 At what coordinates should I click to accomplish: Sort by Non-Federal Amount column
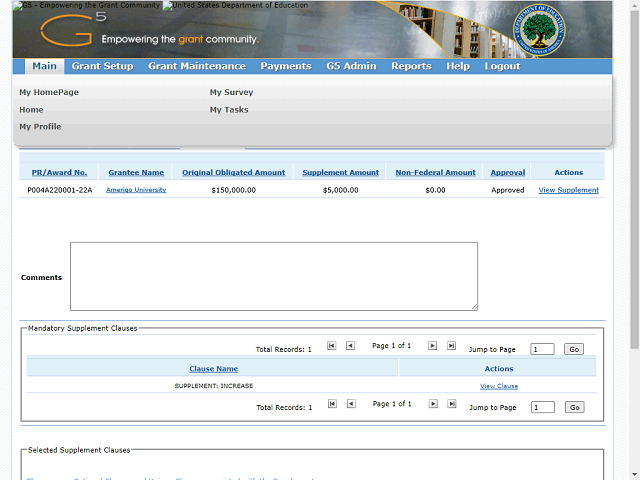pyautogui.click(x=436, y=173)
